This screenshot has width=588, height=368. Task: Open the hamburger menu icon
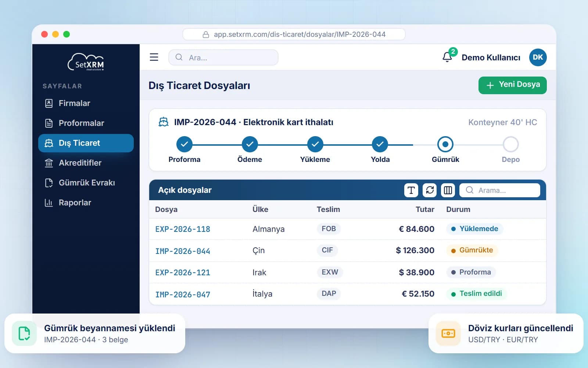[154, 57]
